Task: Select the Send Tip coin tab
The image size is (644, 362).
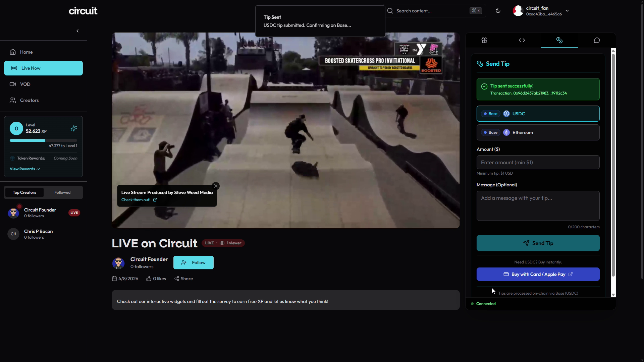Action: (x=559, y=40)
